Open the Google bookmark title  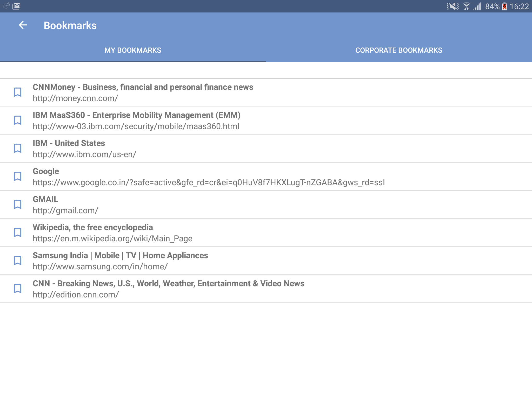(x=46, y=171)
